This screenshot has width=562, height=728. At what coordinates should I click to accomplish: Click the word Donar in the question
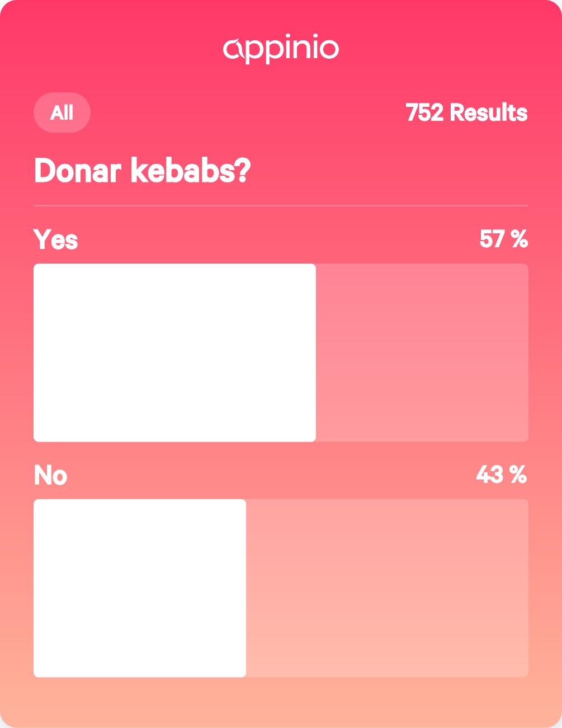tap(78, 171)
